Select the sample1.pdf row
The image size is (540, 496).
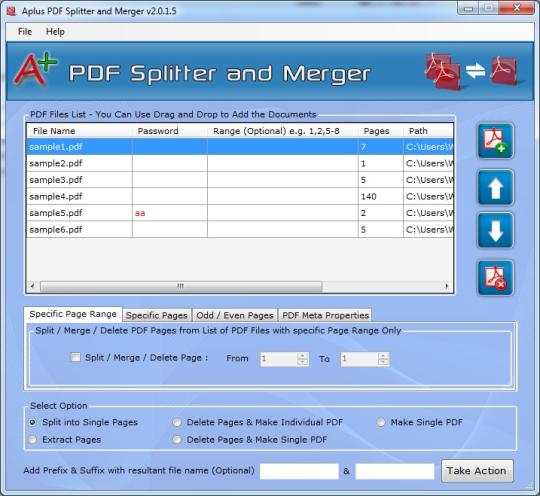(x=240, y=147)
